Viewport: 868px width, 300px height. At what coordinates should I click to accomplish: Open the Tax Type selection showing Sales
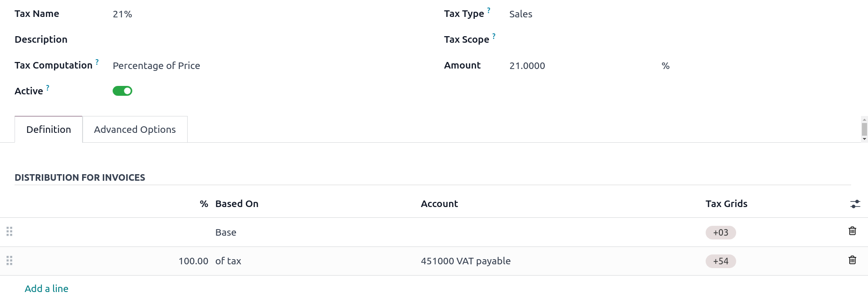520,14
